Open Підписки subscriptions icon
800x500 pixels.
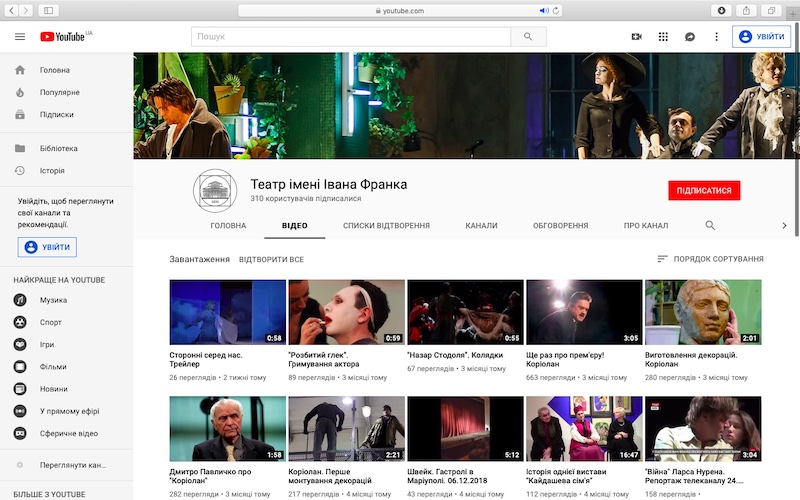(20, 114)
